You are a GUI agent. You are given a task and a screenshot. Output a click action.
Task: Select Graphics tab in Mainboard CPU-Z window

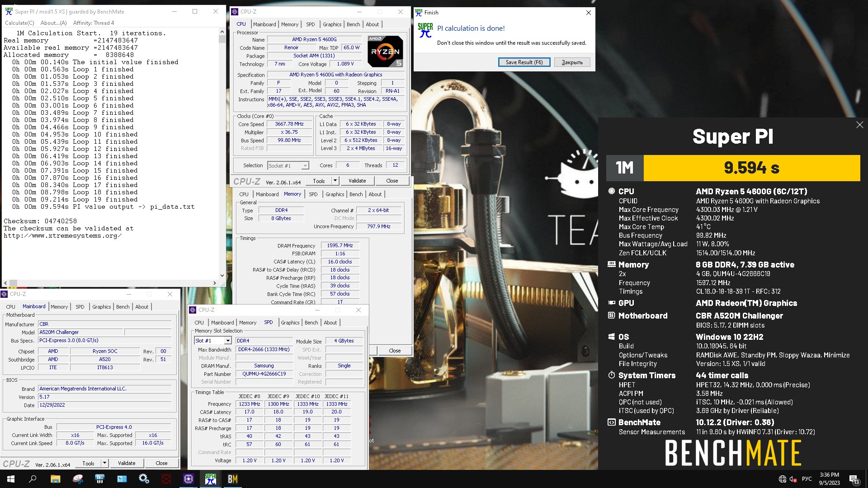[101, 307]
